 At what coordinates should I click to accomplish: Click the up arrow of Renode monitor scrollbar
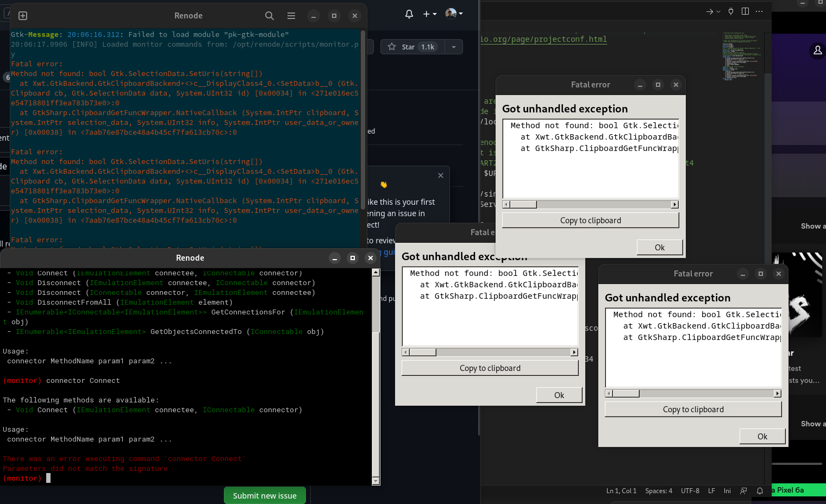tap(376, 273)
